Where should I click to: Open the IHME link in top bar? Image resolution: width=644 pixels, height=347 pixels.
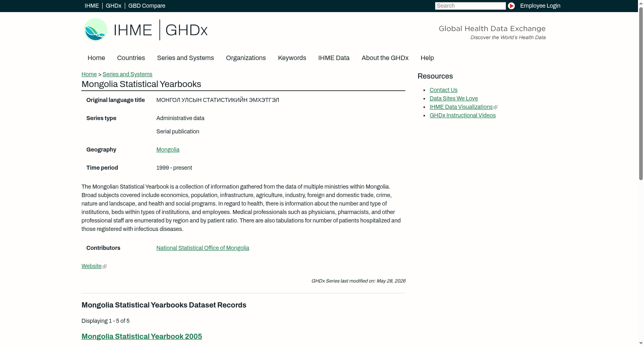pos(92,6)
